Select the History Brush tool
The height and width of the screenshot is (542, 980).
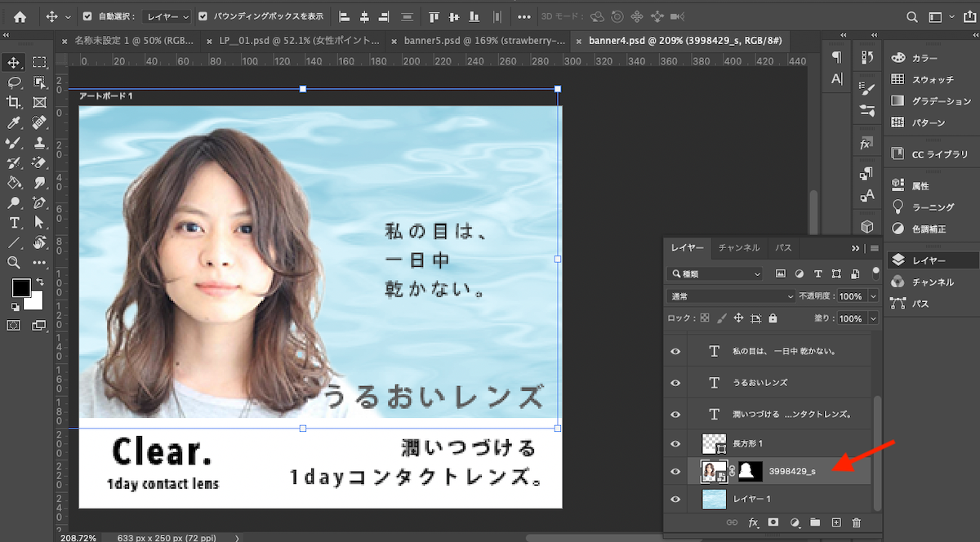point(14,162)
